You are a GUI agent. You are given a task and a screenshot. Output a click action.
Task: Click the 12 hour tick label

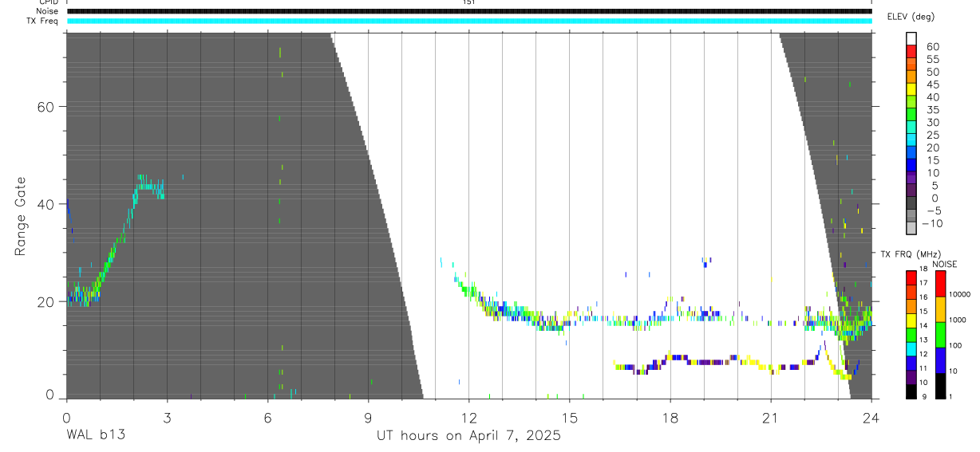[469, 418]
